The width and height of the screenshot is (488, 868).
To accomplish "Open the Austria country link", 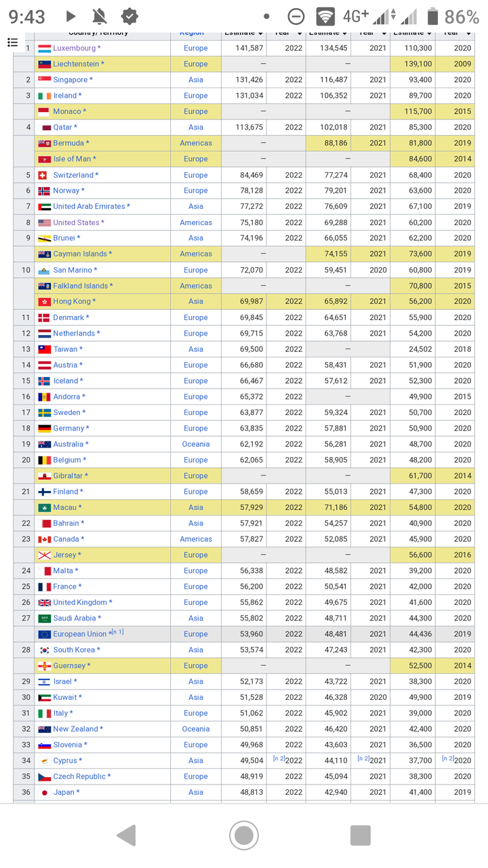I will pyautogui.click(x=66, y=365).
